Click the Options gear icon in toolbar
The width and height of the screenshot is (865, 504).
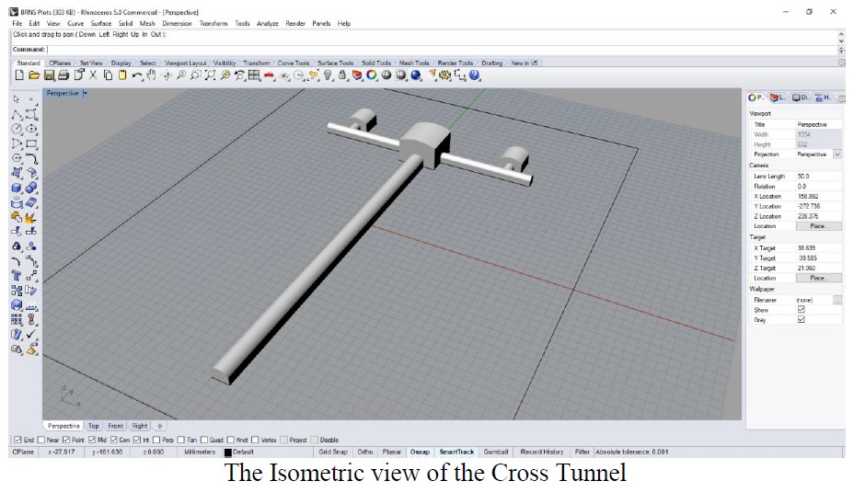coord(445,75)
